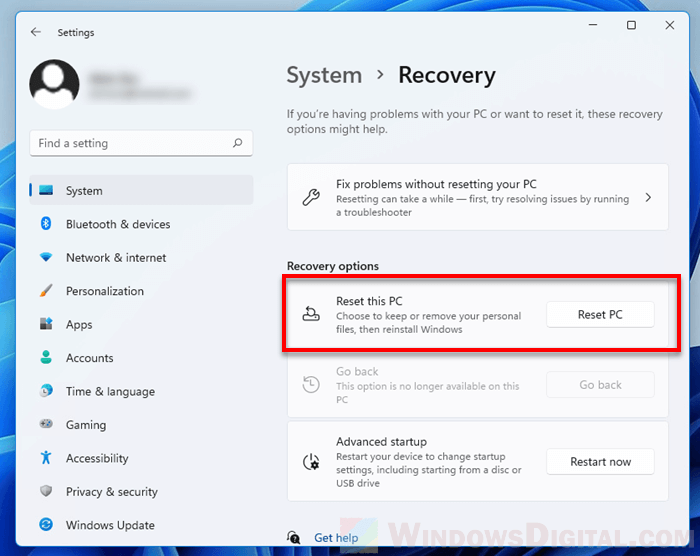Go to Personalization settings

[105, 291]
